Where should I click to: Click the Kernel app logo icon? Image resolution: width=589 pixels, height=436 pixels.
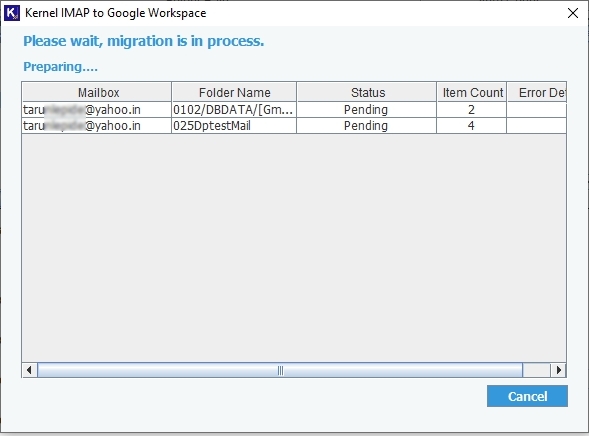pos(12,13)
